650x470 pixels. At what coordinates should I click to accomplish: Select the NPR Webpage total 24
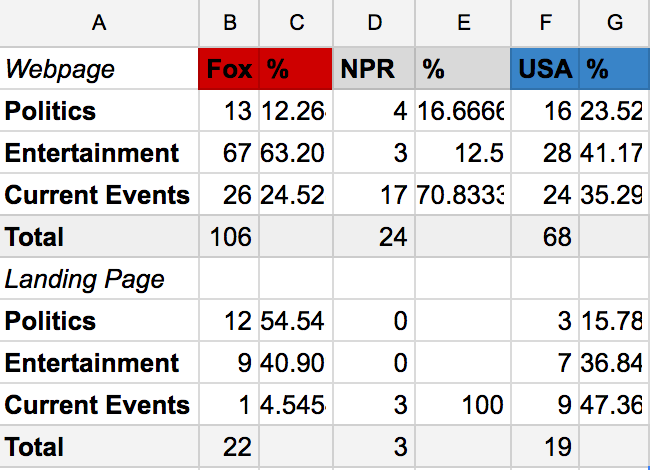click(x=374, y=237)
